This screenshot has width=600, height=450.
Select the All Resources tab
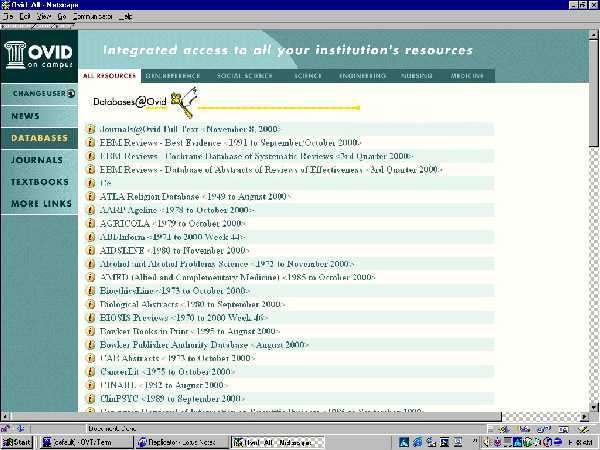[109, 76]
